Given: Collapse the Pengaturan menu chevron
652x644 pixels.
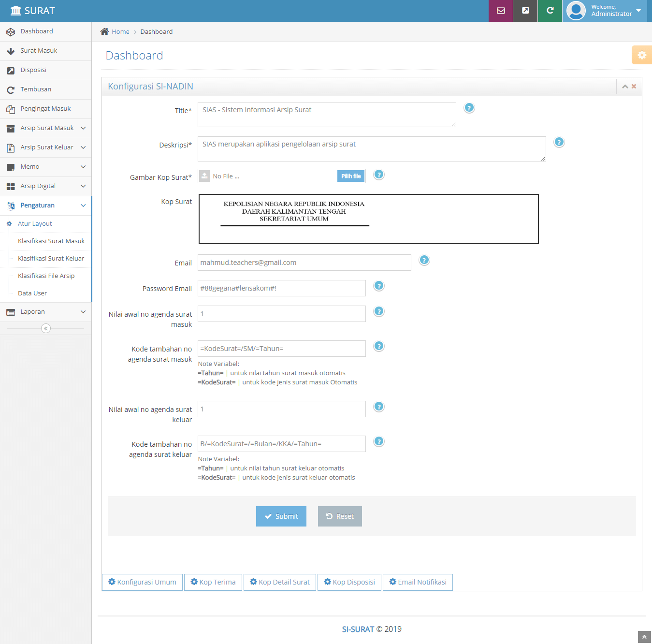Looking at the screenshot, I should point(83,205).
